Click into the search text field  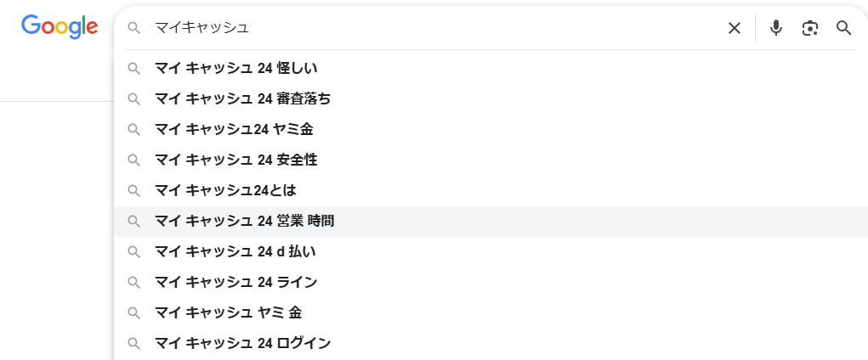point(425,28)
